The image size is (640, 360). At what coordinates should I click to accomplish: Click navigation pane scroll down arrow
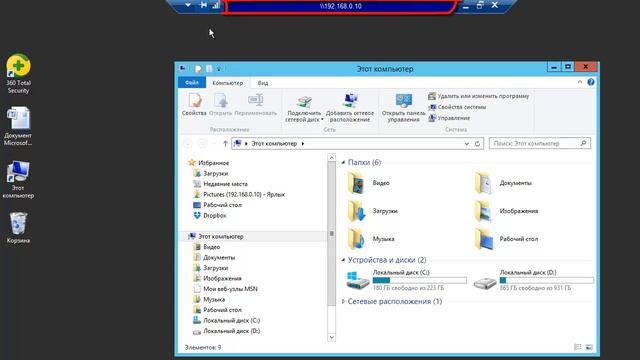tap(331, 337)
